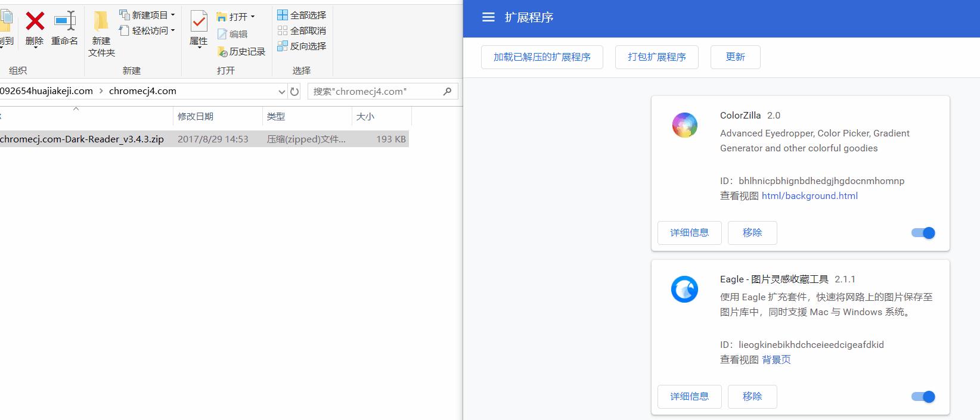Click the Eagle extension ID text

[x=802, y=345]
